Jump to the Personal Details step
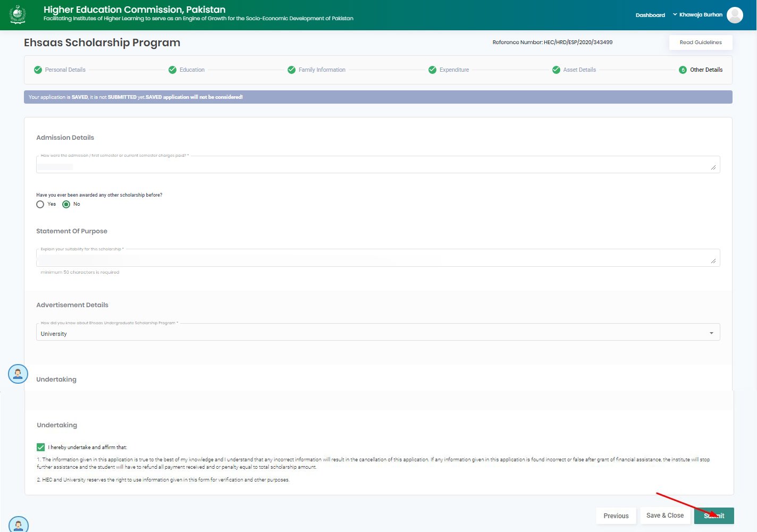The height and width of the screenshot is (532, 757). pos(60,70)
